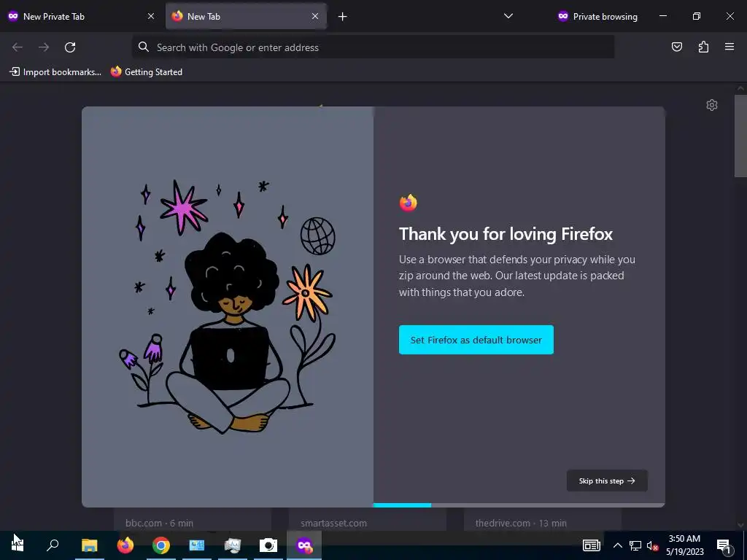Image resolution: width=747 pixels, height=560 pixels.
Task: Open Windows taskbar search
Action: coord(53,545)
